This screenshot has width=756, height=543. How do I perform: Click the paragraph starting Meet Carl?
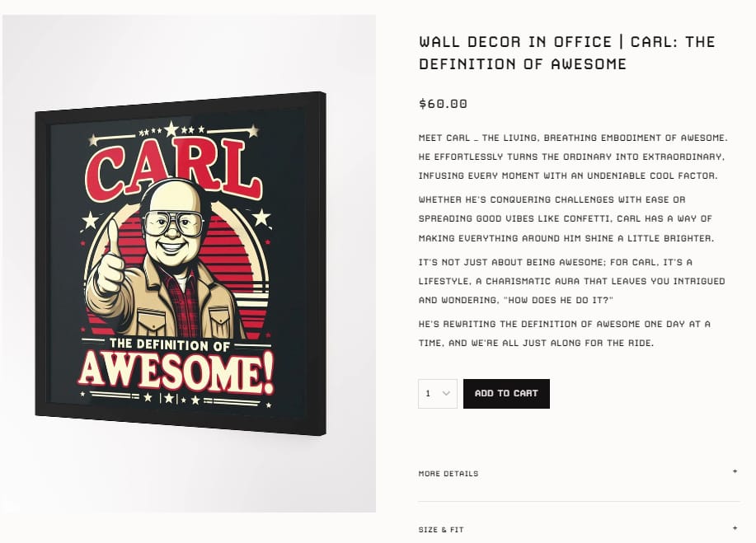pos(573,157)
